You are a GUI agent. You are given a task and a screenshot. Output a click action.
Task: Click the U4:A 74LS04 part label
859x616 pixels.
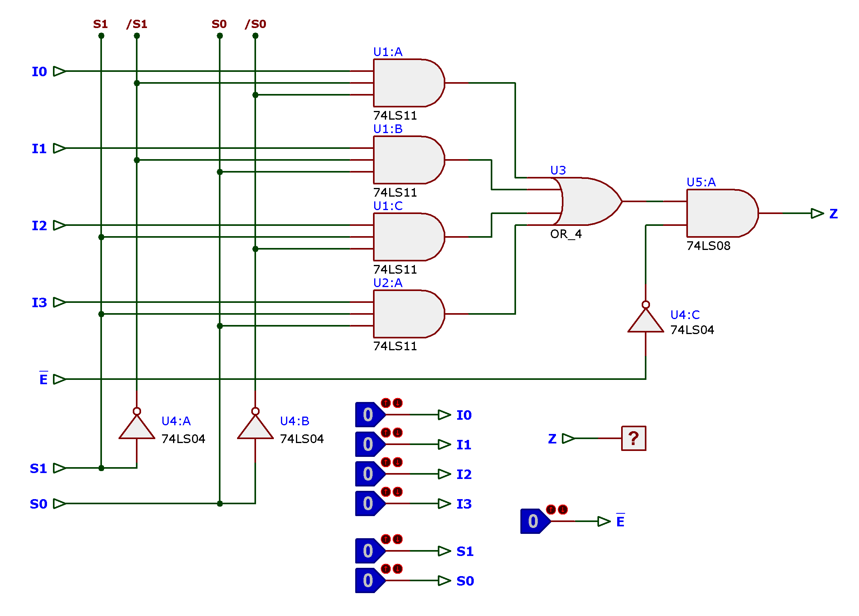[183, 439]
